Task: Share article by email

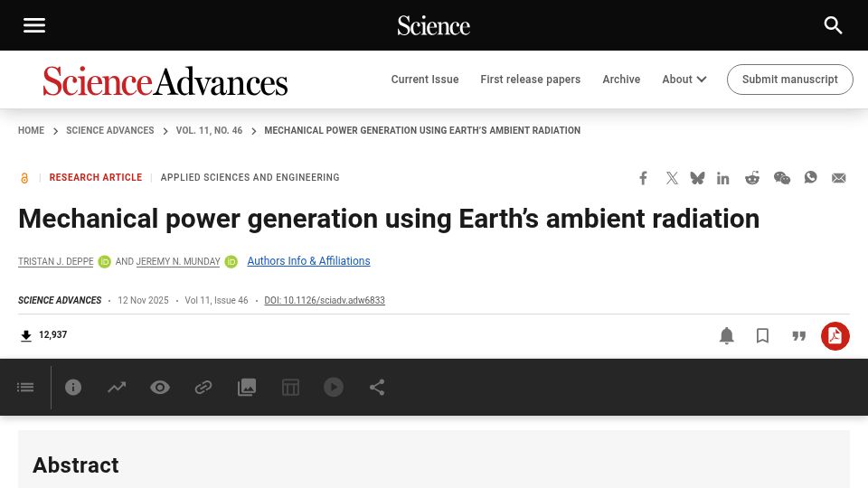Action: pos(839,178)
